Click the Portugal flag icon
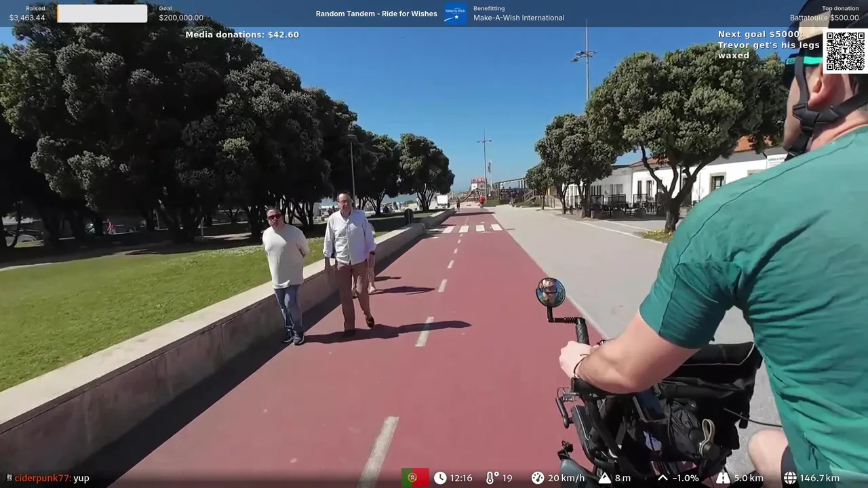The width and height of the screenshot is (868, 488). coord(415,478)
